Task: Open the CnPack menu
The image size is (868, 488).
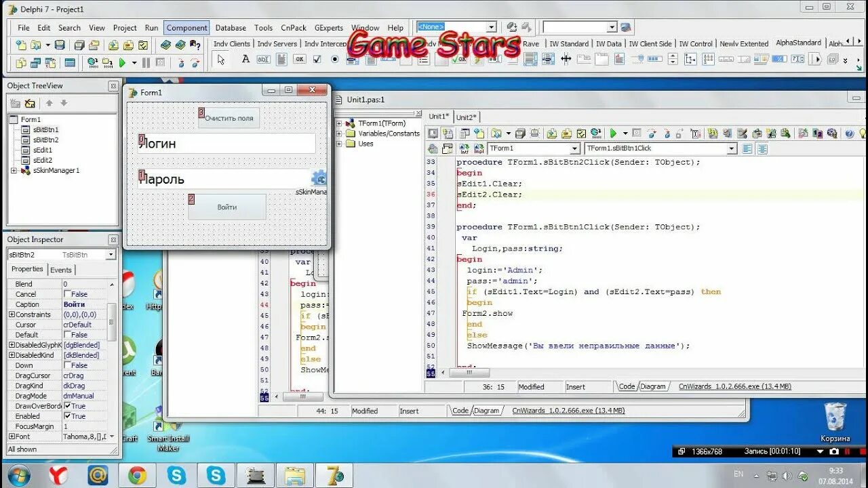Action: [294, 28]
